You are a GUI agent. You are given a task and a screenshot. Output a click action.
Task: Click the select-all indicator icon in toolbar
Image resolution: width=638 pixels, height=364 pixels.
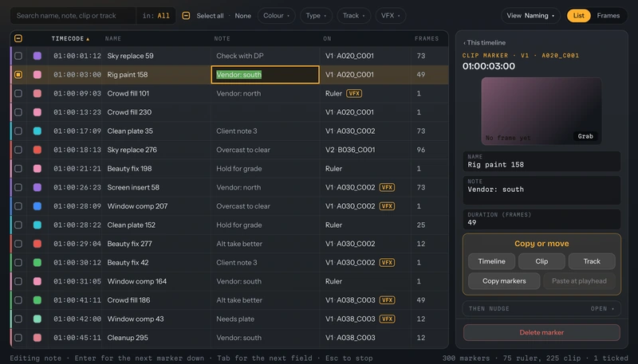tap(186, 16)
